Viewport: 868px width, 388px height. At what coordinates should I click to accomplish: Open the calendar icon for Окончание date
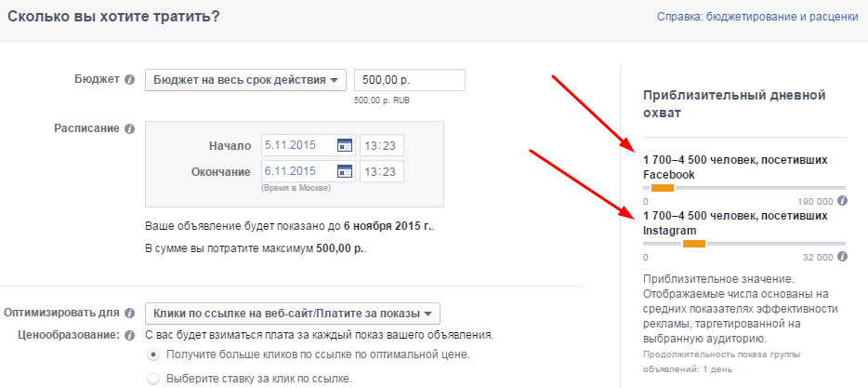point(345,171)
